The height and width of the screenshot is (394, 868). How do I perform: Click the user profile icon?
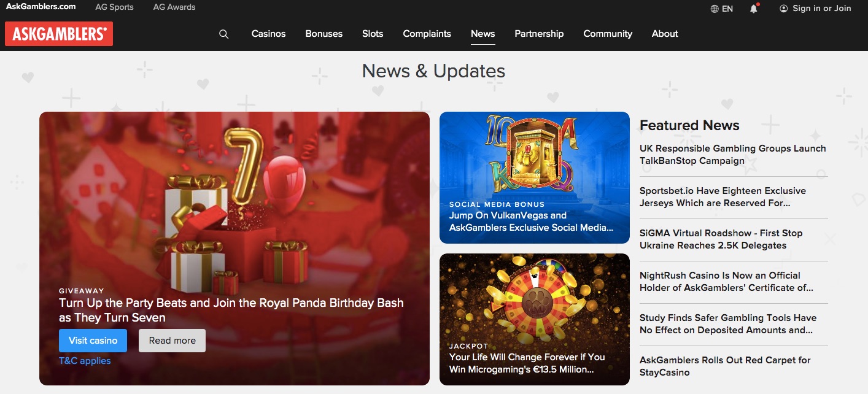point(783,9)
